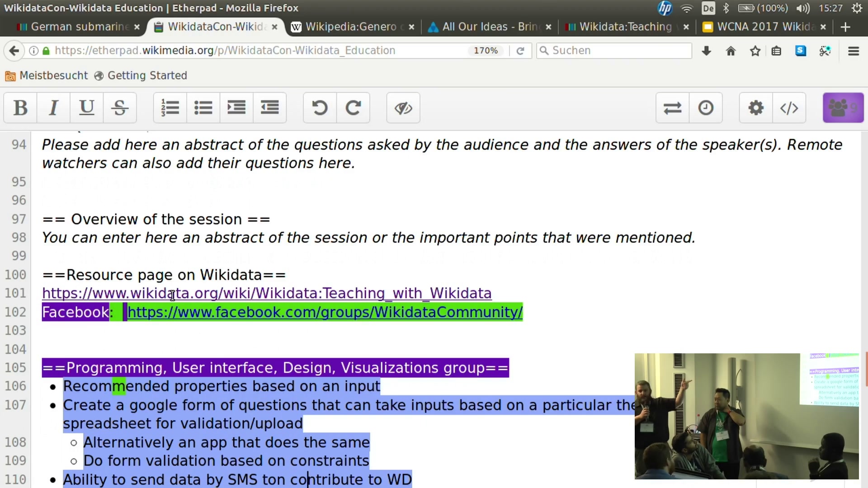This screenshot has width=868, height=488.
Task: Insert an ordered numbered list
Action: point(170,108)
